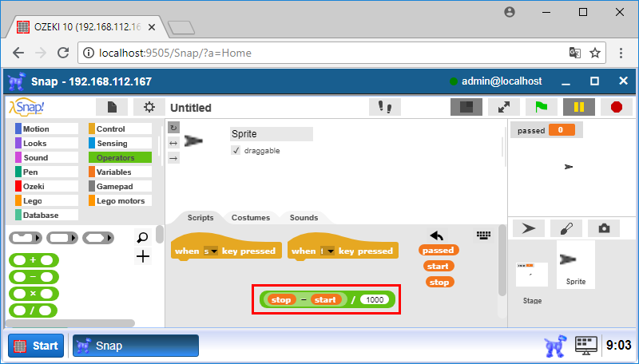Viewport: 639px width, 364px height.
Task: Click the passed variable watcher on stage
Action: 546,130
